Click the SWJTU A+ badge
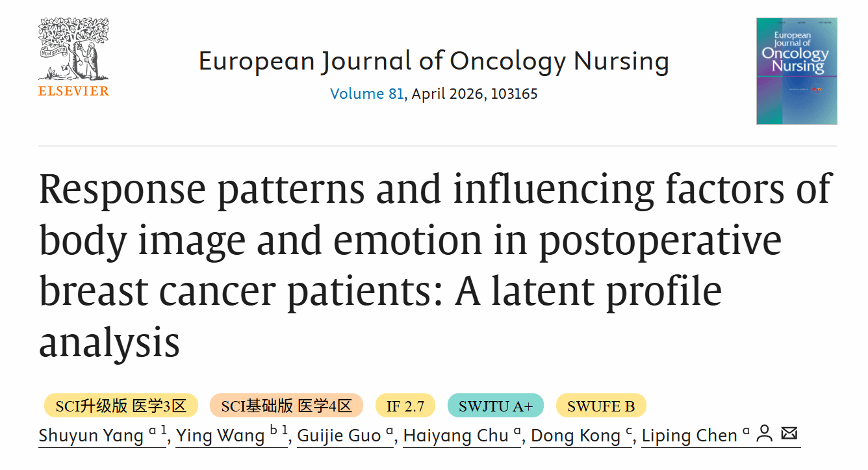This screenshot has height=470, width=868. click(495, 406)
